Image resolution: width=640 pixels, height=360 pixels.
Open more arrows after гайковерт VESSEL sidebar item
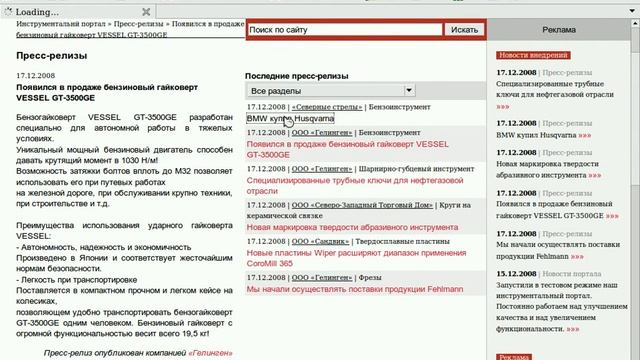point(612,216)
